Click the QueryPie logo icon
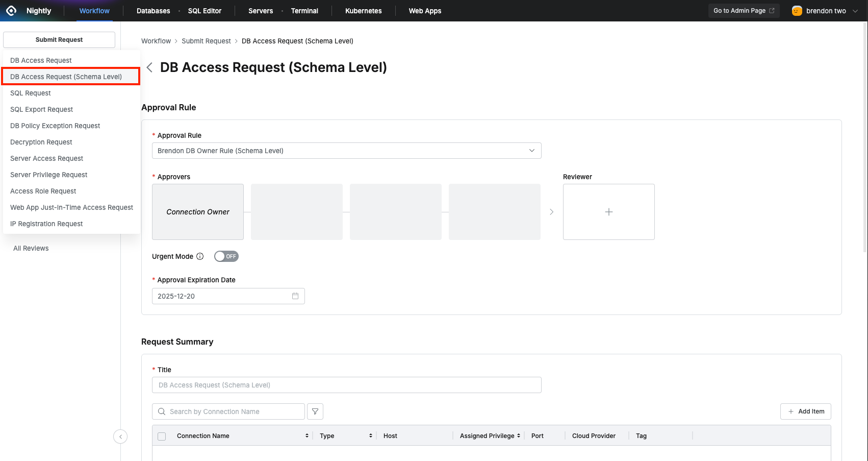Viewport: 868px width, 461px height. coord(11,11)
